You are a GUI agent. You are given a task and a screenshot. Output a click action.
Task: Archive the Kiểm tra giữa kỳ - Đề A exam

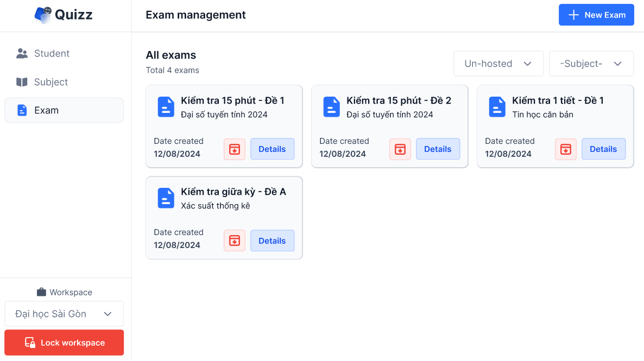[235, 240]
